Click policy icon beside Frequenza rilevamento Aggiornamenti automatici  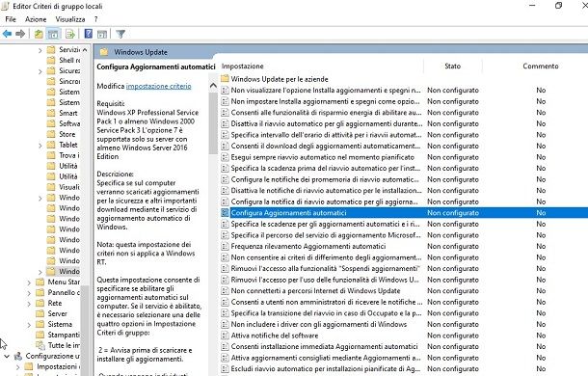pos(225,246)
